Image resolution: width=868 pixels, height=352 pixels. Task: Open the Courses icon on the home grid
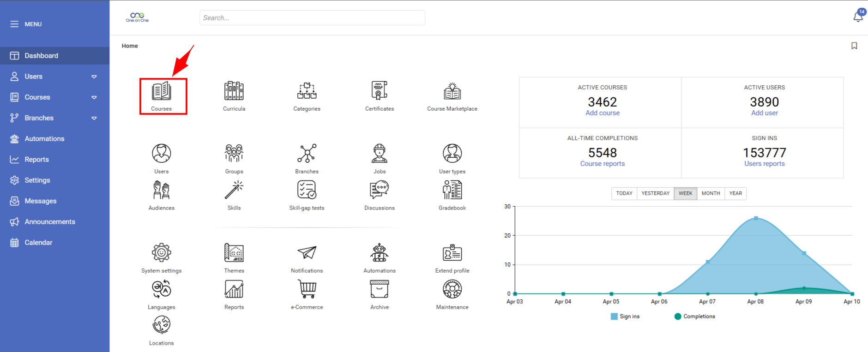coord(162,91)
